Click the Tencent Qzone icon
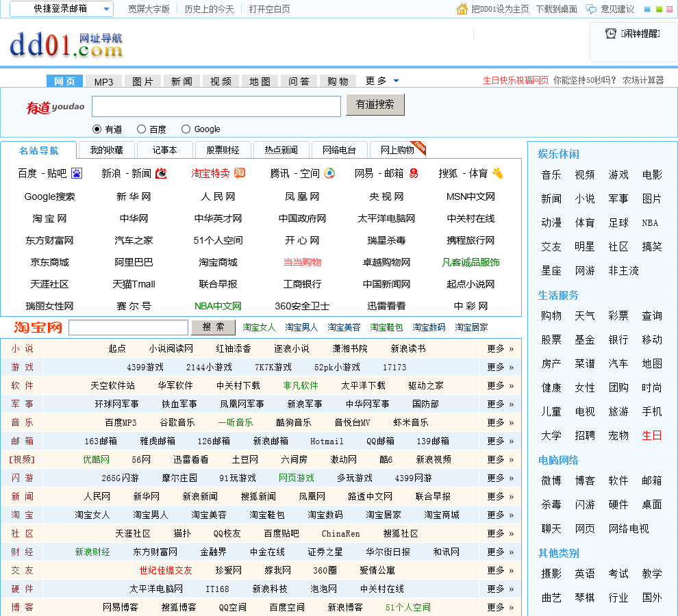Image resolution: width=678 pixels, height=616 pixels. 329,174
